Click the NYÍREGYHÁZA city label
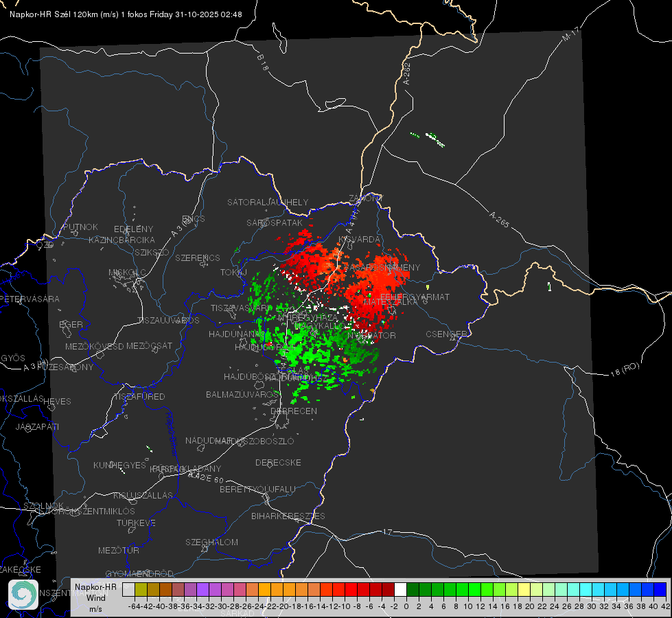672x618 pixels. [308, 318]
